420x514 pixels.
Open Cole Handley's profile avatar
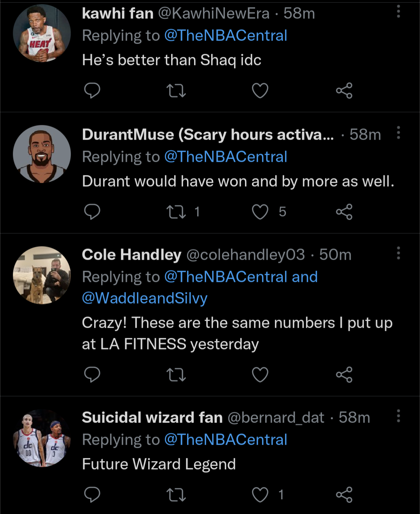click(x=42, y=275)
